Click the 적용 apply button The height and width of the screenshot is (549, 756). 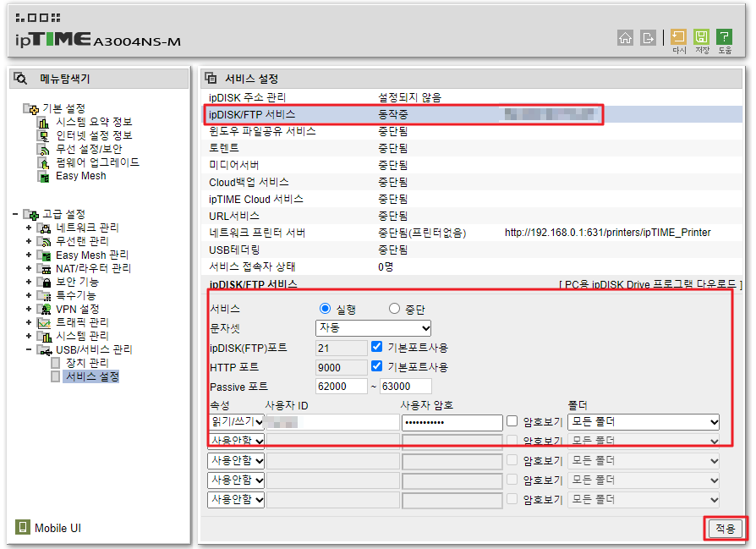pos(724,527)
